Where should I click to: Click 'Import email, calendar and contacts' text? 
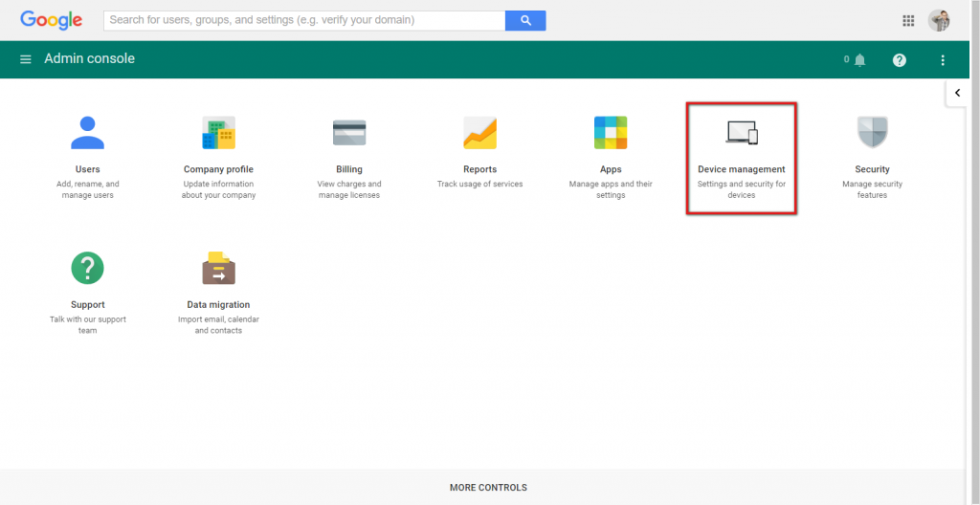click(219, 325)
